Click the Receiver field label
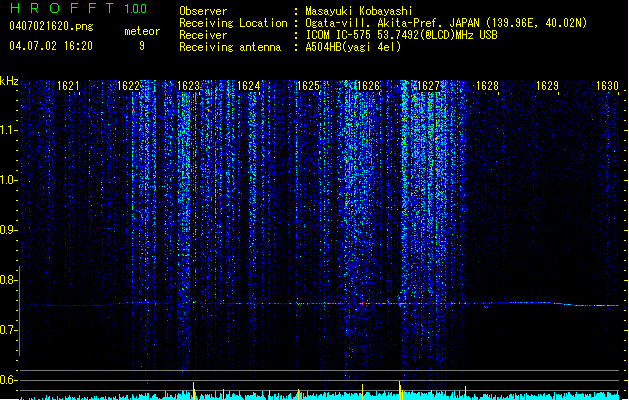 tap(203, 35)
